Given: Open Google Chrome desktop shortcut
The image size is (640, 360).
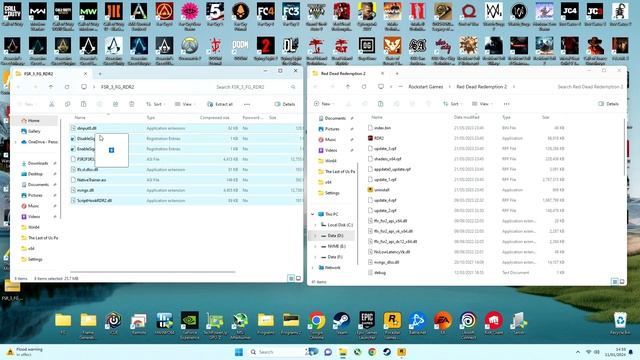Looking at the screenshot, I should 317,324.
